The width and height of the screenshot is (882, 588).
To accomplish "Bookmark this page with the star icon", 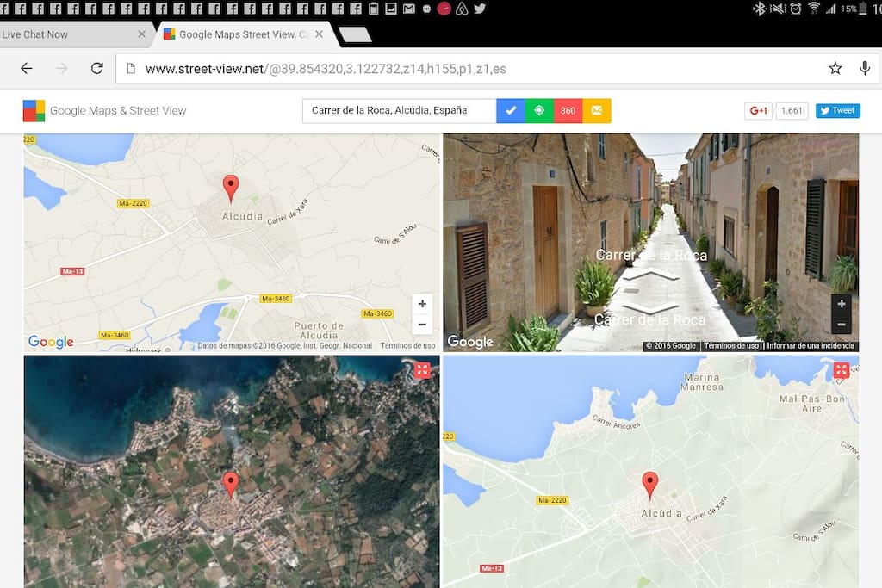I will click(x=835, y=69).
